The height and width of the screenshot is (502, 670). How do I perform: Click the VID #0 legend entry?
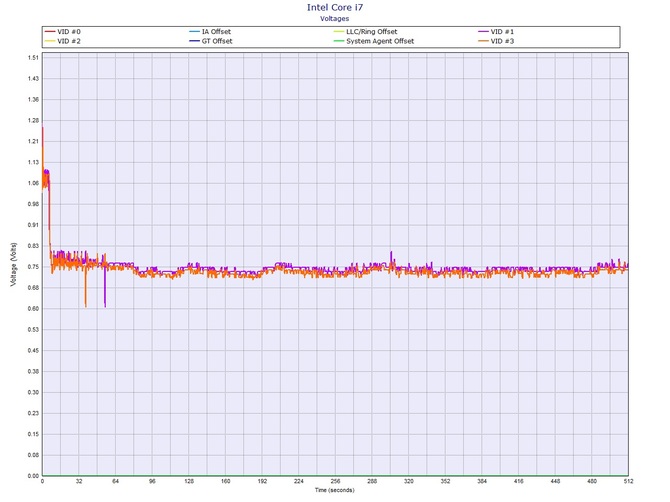click(62, 32)
